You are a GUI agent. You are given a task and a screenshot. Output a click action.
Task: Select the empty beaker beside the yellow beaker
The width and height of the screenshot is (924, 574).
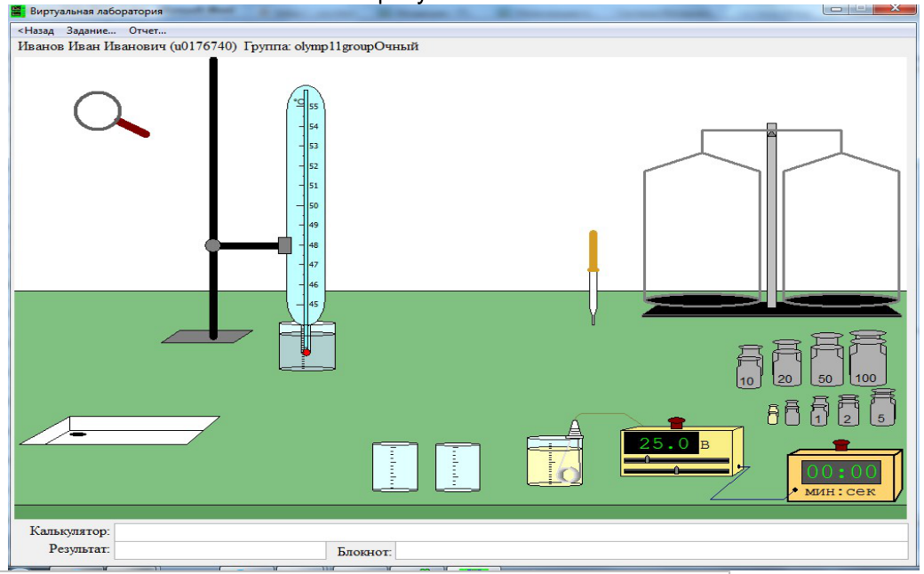point(458,467)
